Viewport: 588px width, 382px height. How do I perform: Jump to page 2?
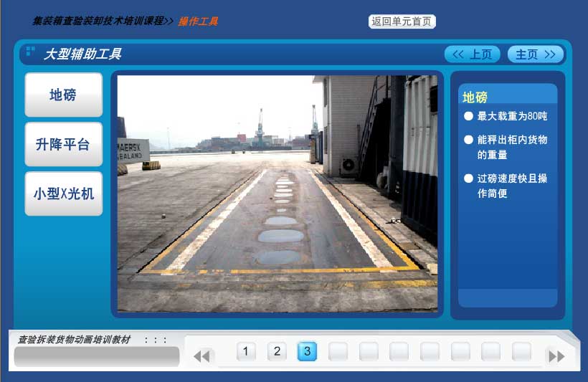[277, 351]
